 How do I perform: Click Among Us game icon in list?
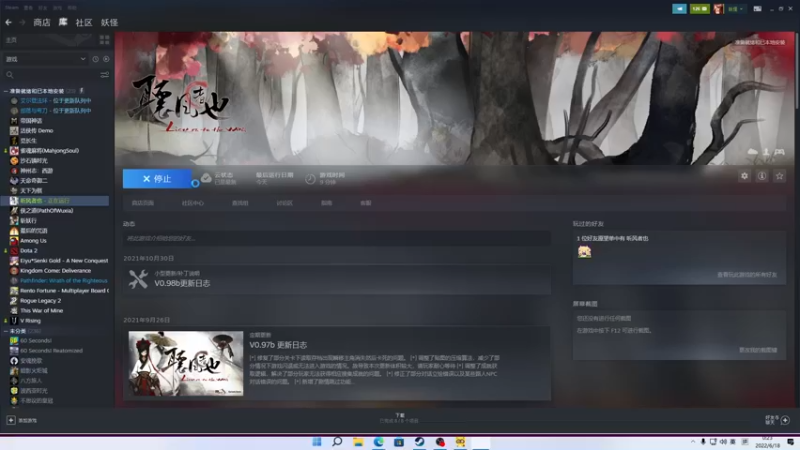click(x=14, y=241)
